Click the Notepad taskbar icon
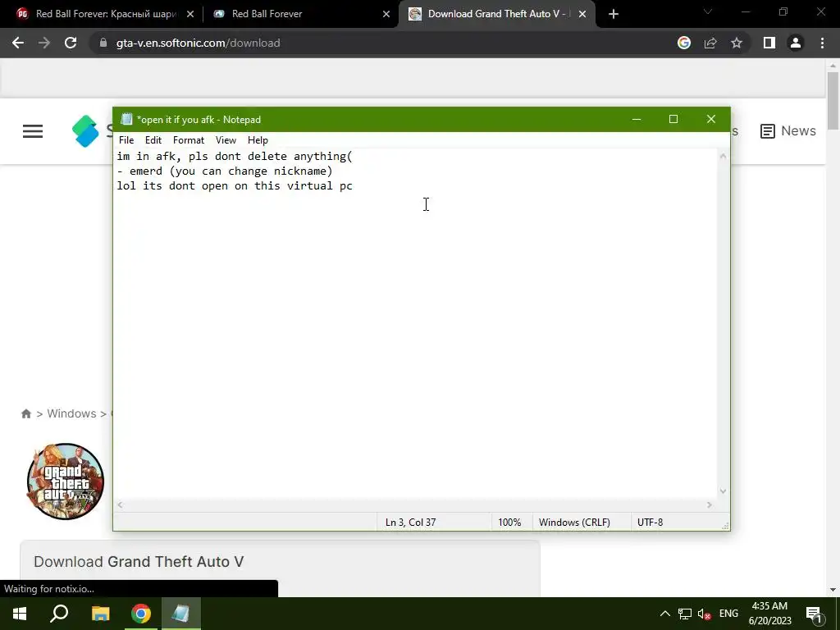This screenshot has height=630, width=840. coord(180,614)
